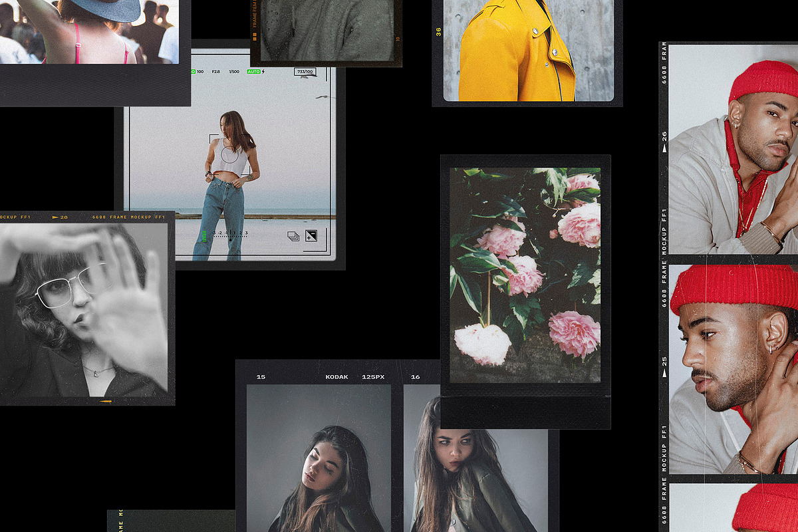Click the exposure scale meter in viewfinder
The image size is (798, 532).
(x=230, y=234)
